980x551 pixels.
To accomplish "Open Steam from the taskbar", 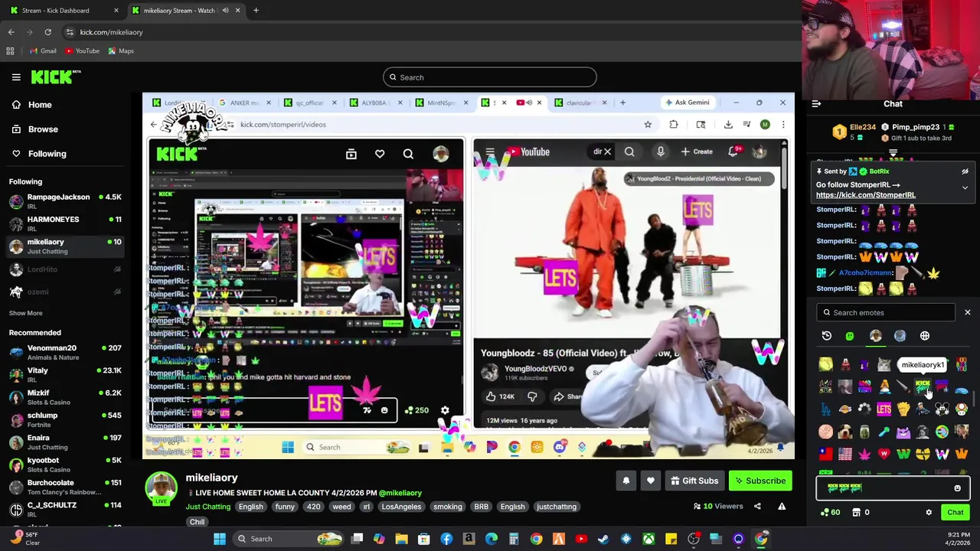I will click(x=603, y=539).
